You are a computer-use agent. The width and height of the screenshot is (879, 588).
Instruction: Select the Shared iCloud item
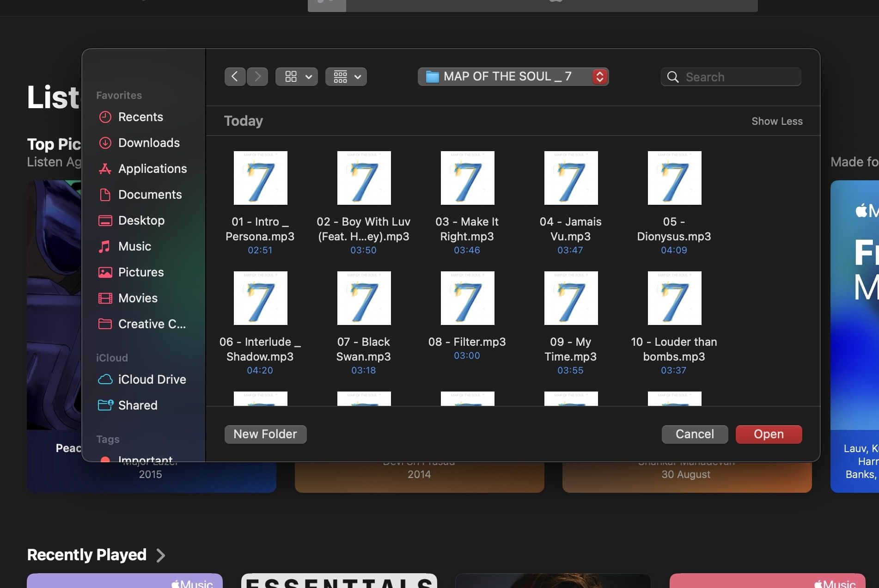pos(138,405)
